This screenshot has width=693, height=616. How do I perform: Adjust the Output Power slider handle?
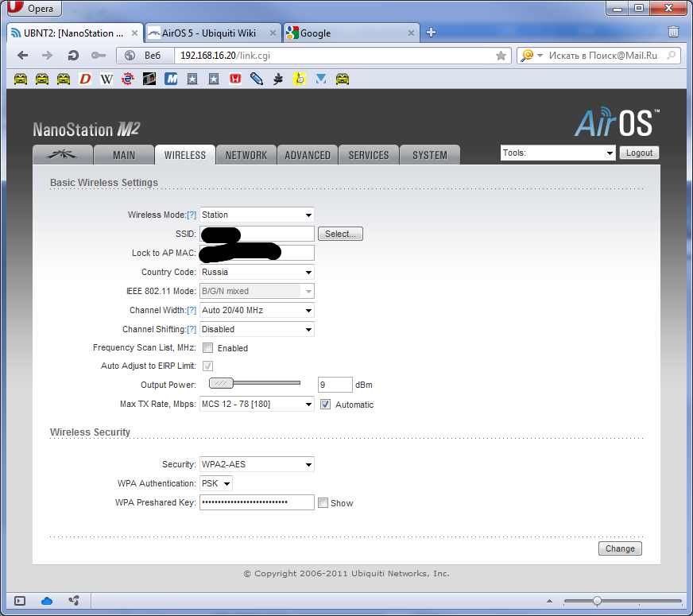tap(221, 383)
